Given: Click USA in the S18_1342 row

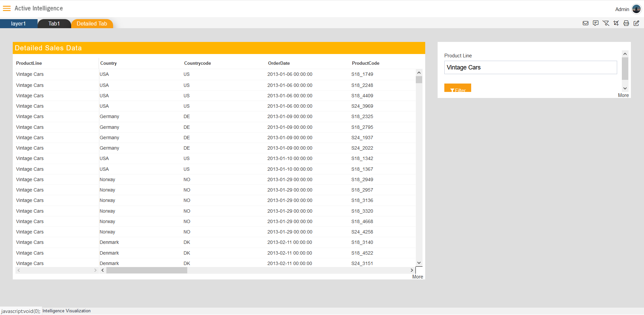Looking at the screenshot, I should [x=104, y=158].
